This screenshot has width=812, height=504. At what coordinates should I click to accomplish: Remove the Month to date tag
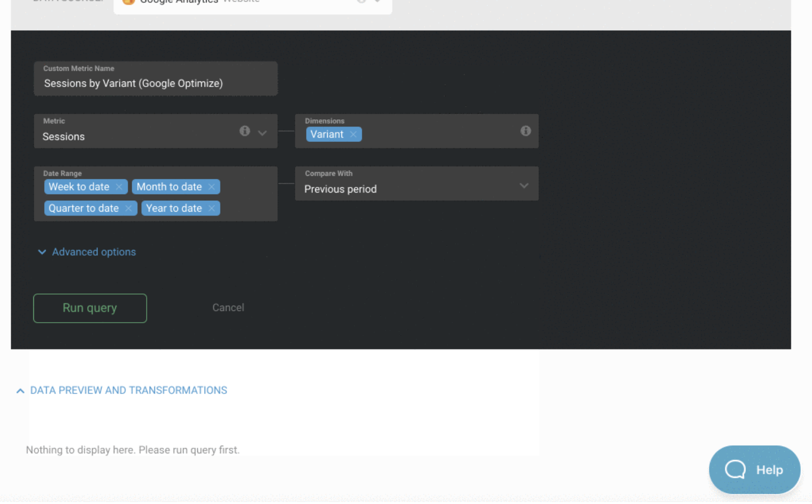211,187
